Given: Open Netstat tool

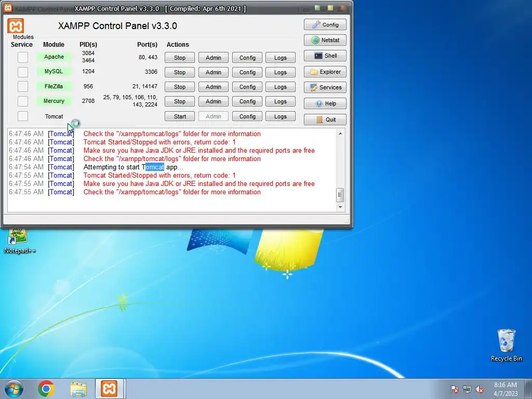Looking at the screenshot, I should (x=325, y=40).
